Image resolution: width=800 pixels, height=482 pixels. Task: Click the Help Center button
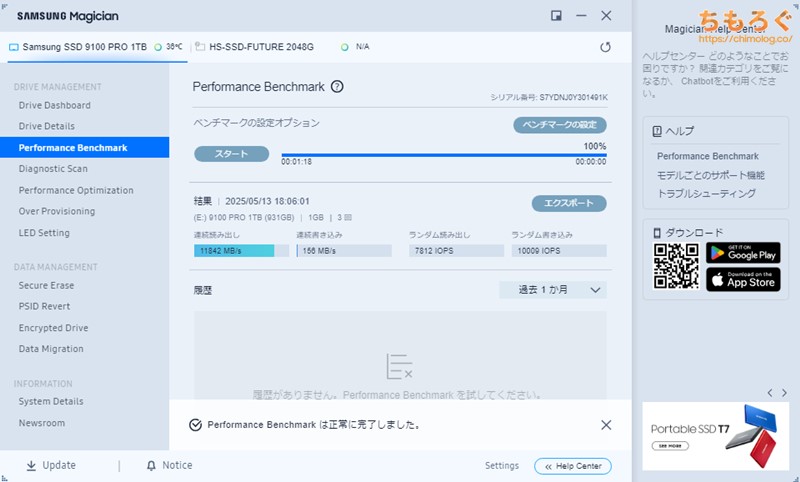pyautogui.click(x=573, y=466)
